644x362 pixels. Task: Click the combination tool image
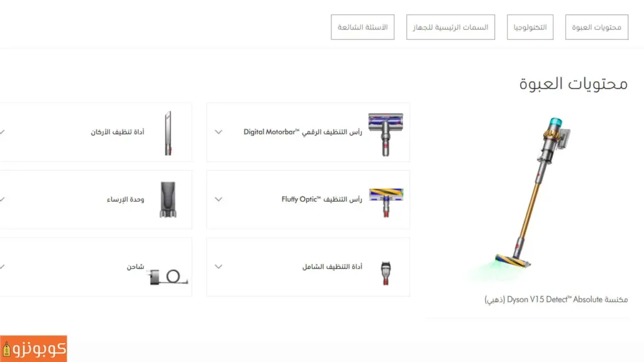(386, 273)
